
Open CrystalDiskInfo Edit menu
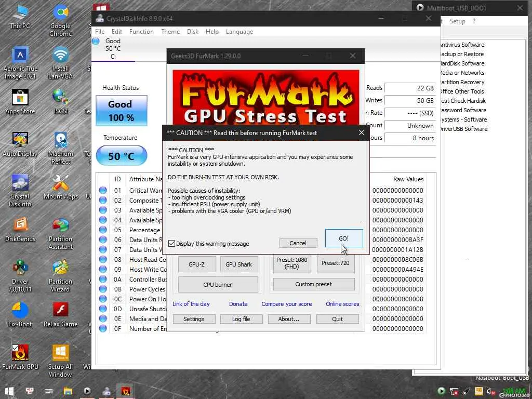point(117,32)
